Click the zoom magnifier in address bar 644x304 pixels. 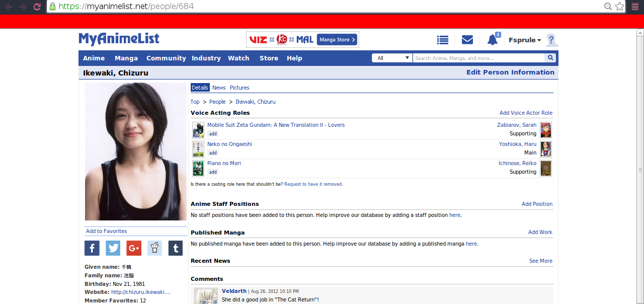[608, 7]
